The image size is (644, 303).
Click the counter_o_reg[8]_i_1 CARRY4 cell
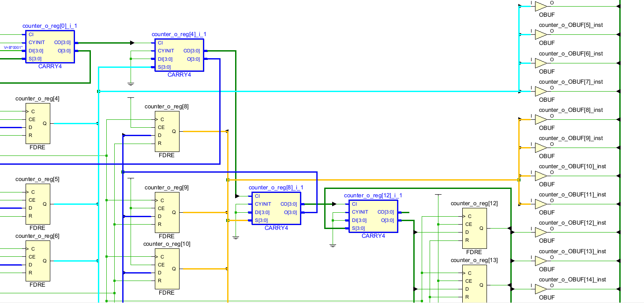click(276, 208)
